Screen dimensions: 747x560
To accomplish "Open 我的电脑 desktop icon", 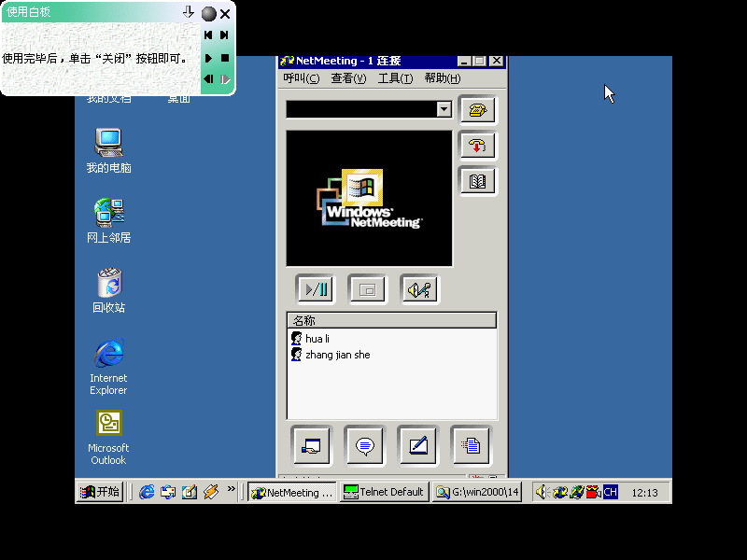I will tap(108, 150).
